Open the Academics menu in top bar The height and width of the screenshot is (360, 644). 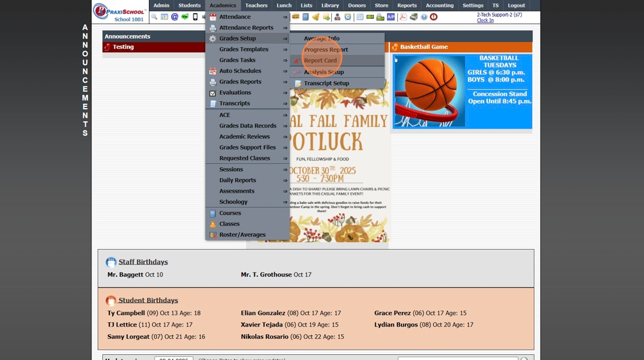(x=223, y=5)
